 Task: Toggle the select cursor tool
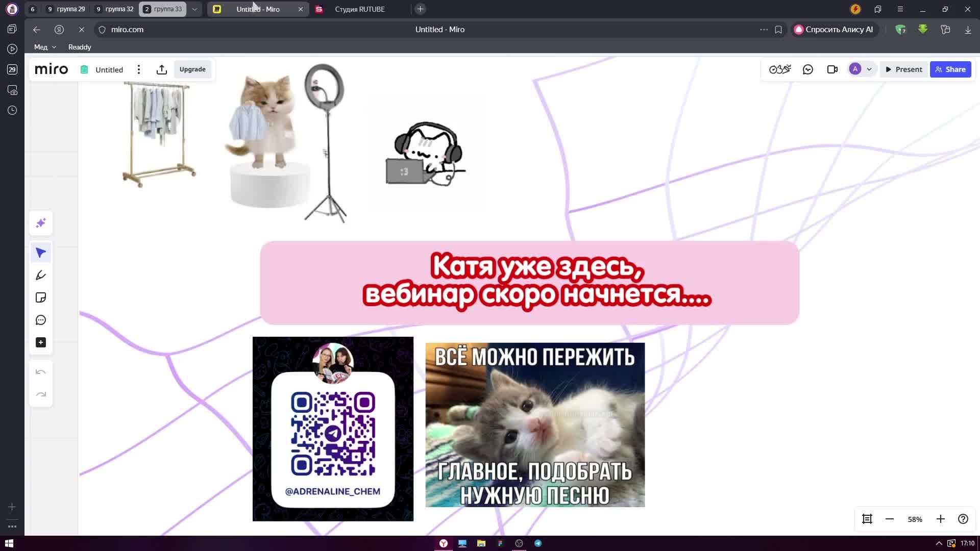41,253
